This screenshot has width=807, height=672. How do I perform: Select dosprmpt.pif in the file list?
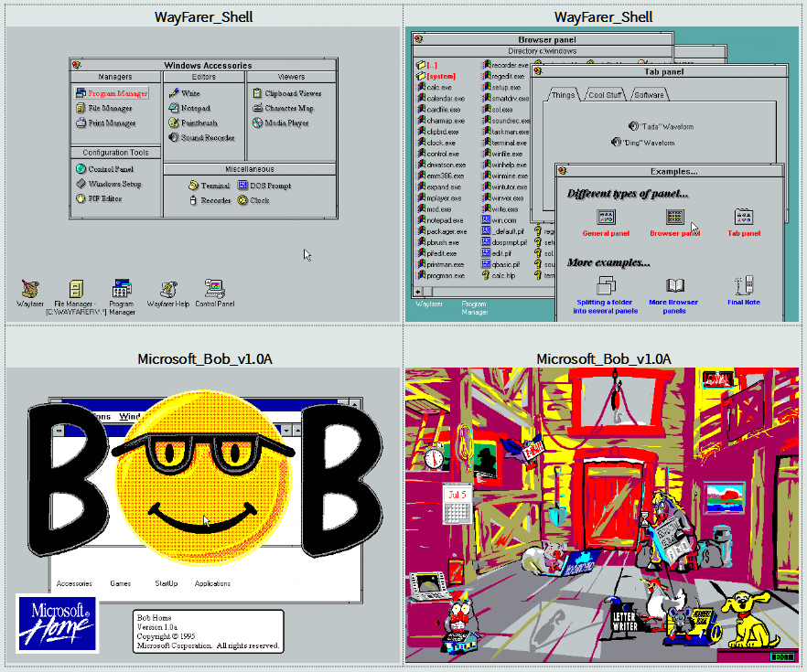coord(504,242)
